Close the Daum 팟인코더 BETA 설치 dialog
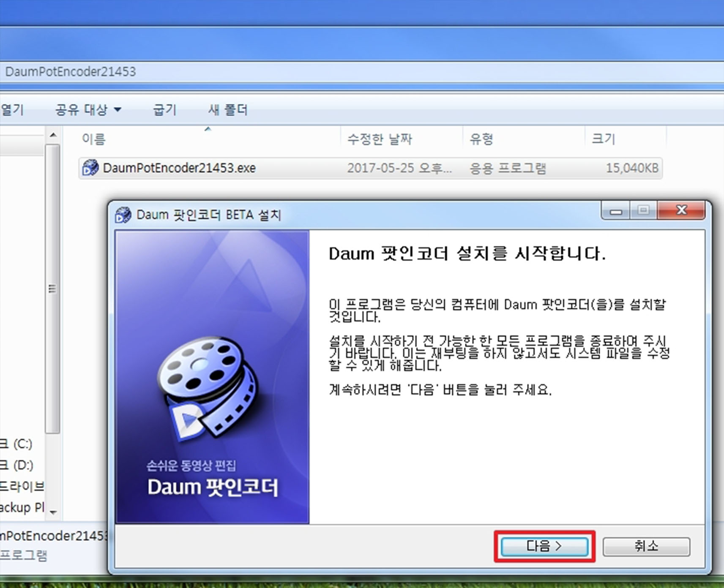Screen dimensions: 724x588 pos(681,210)
